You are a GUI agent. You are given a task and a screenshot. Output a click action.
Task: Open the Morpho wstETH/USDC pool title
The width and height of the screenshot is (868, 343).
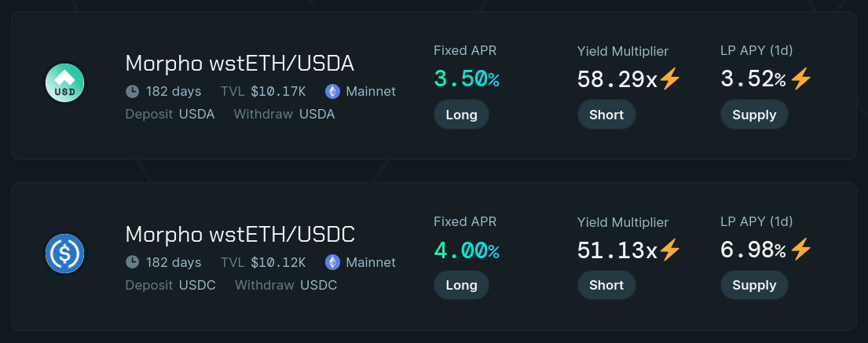point(240,235)
